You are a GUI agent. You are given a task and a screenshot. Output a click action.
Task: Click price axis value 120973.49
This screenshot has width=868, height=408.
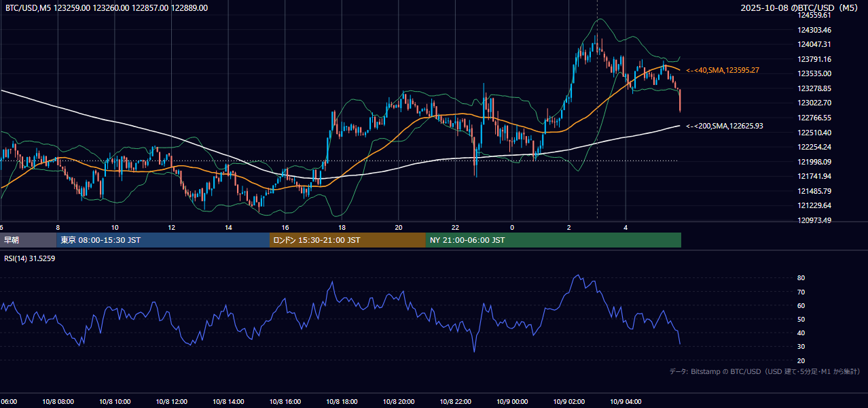click(x=814, y=220)
